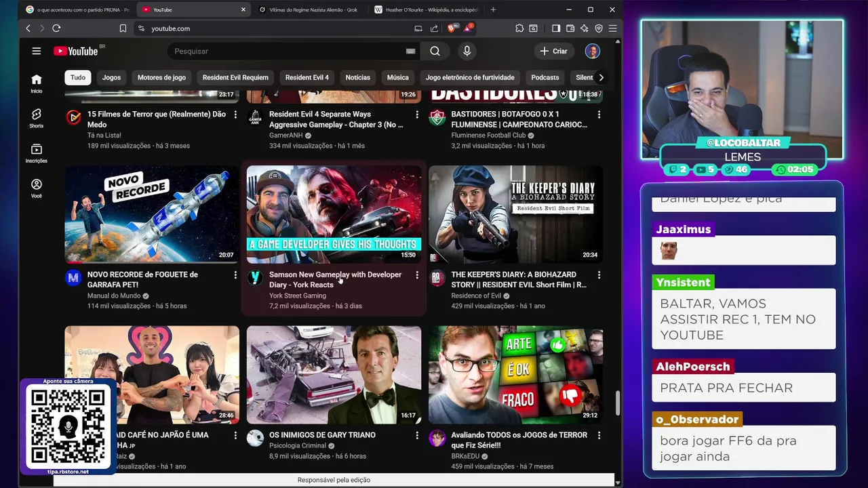
Task: Select the Resident Evil Requiem chip
Action: coord(235,77)
